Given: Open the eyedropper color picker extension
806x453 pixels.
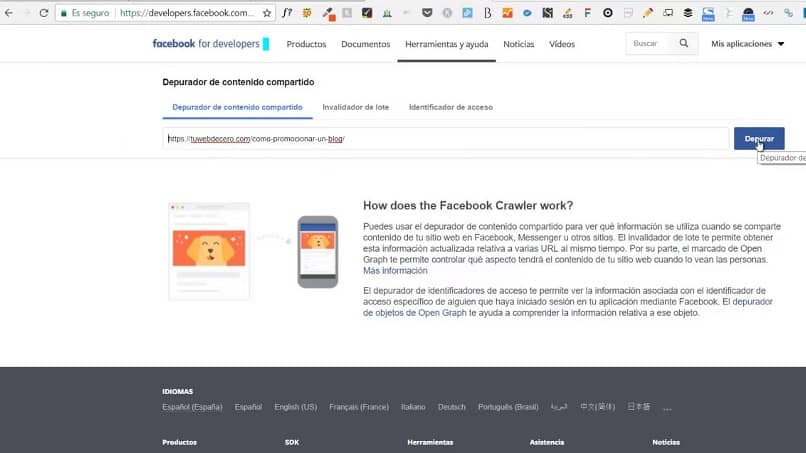Looking at the screenshot, I should [x=328, y=13].
